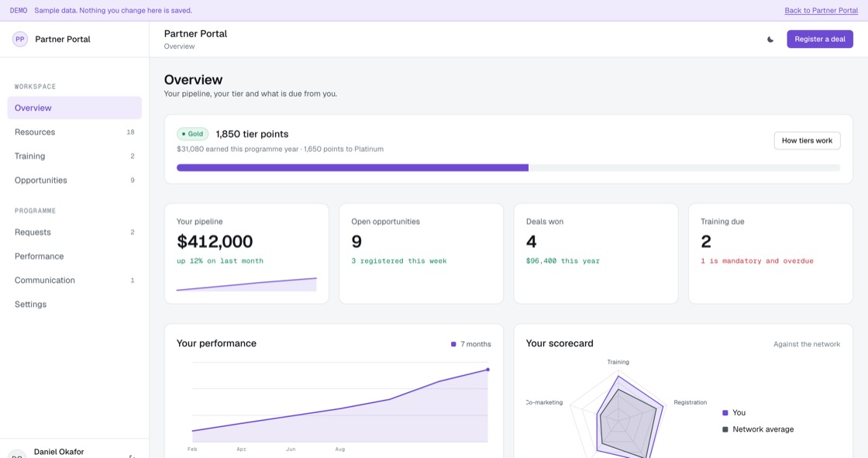Toggle dark mode with the moon icon
This screenshot has height=458, width=868.
tap(770, 40)
